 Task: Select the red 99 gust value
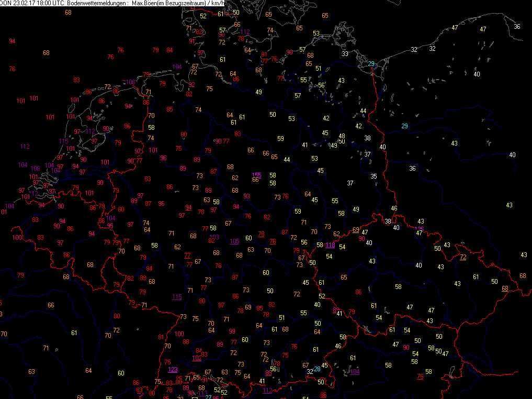(x=232, y=331)
